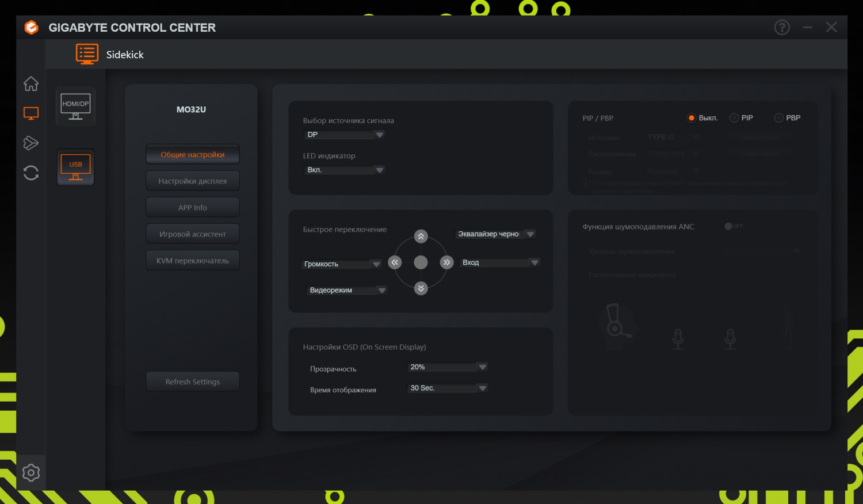Click the up arrow of quick switch pad
Screen dimensions: 863x504
421,236
